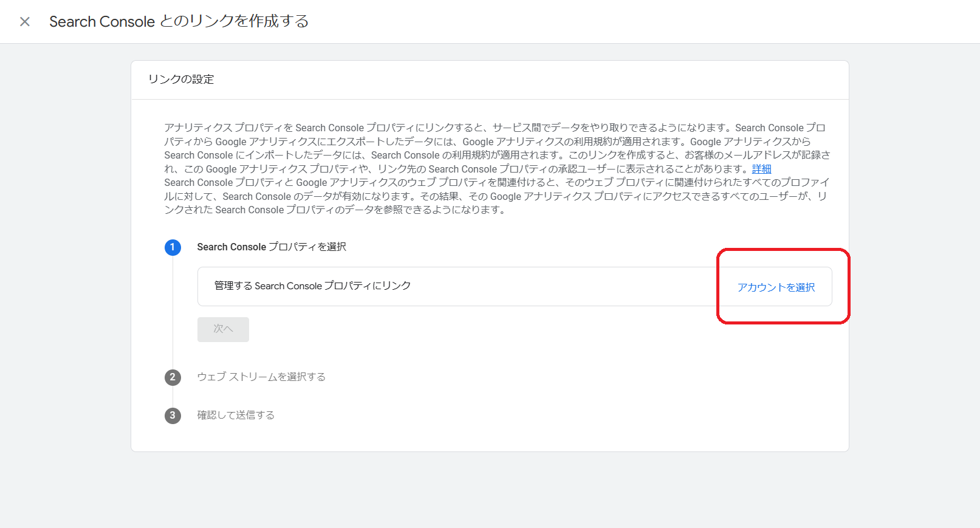The width and height of the screenshot is (980, 528).
Task: Open the ウェブ ストリームを選択する step
Action: (261, 377)
